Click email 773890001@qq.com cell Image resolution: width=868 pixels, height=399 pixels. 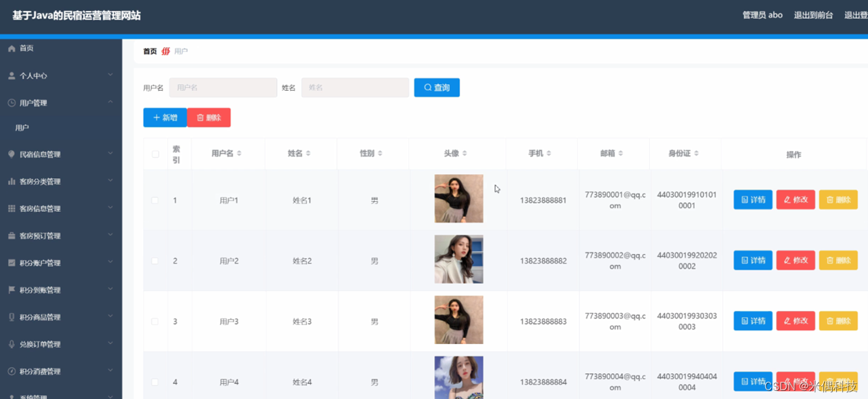615,200
